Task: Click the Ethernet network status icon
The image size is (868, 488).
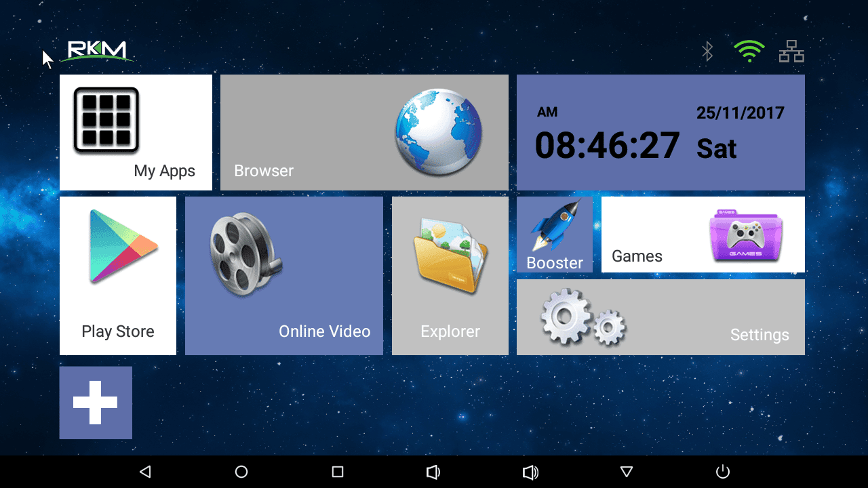Action: coord(791,52)
